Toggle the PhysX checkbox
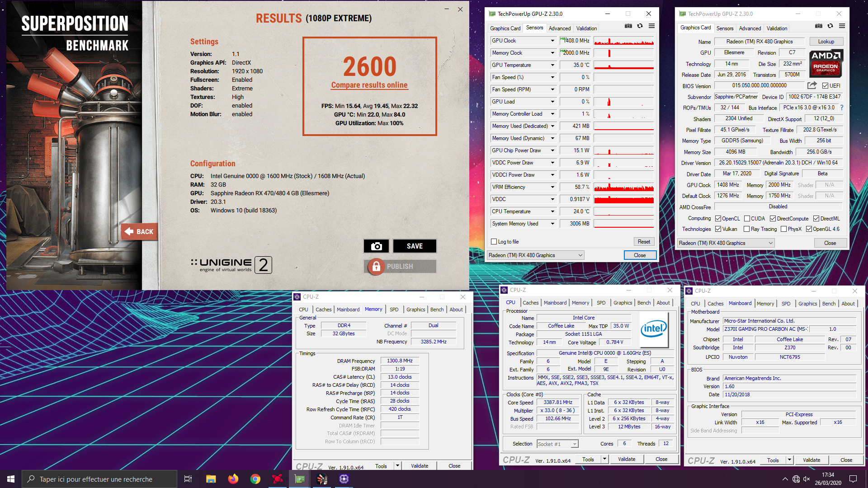 coord(784,229)
